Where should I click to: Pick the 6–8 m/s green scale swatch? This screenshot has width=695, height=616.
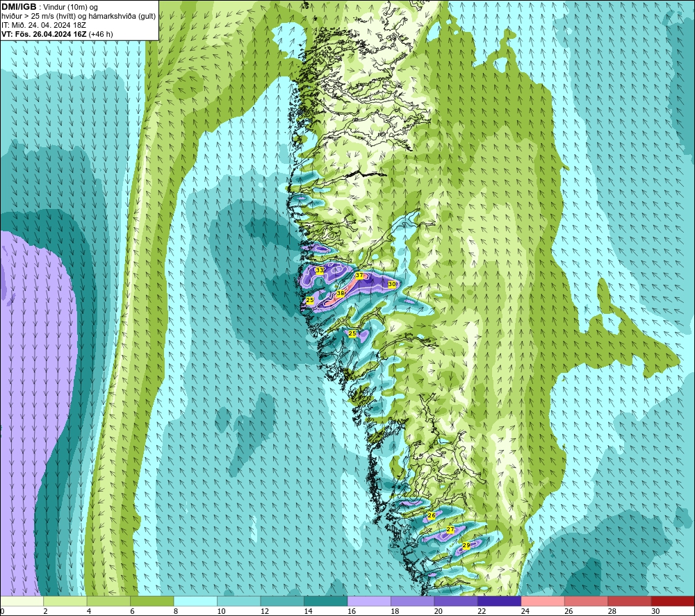(152, 601)
